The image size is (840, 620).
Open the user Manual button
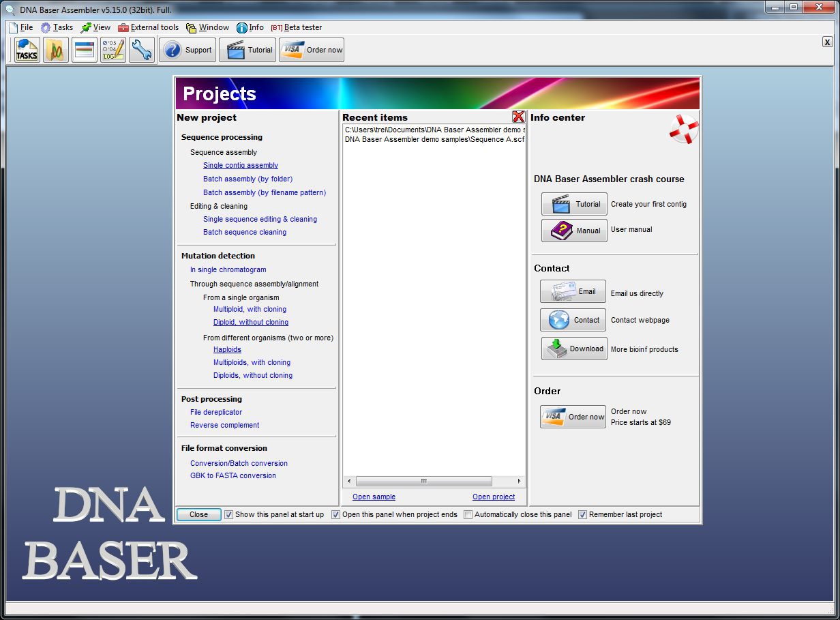pos(574,231)
